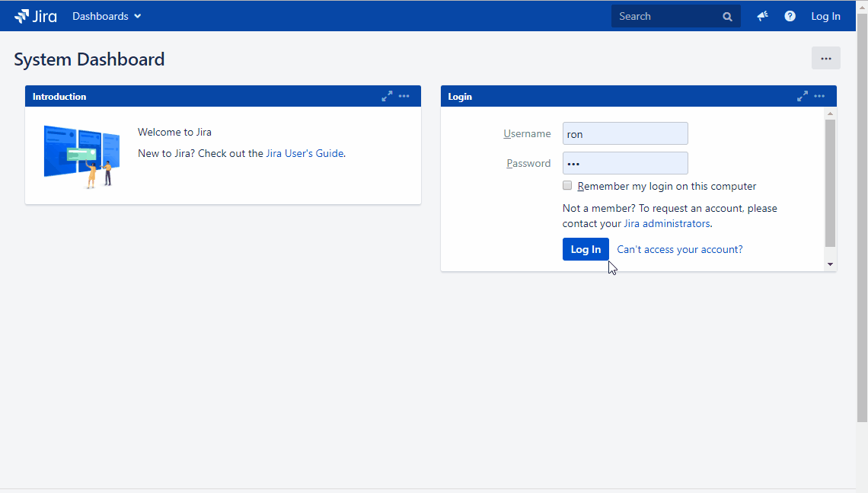Open the Jira User's Guide link
The height and width of the screenshot is (493, 868).
(305, 153)
